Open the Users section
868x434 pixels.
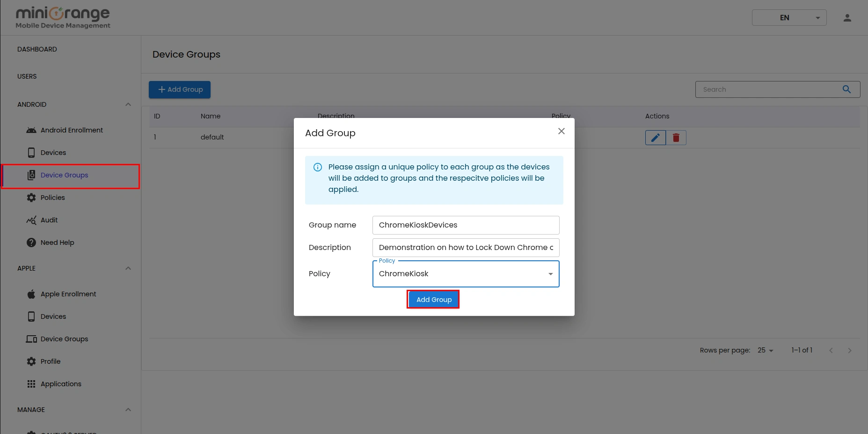click(27, 76)
